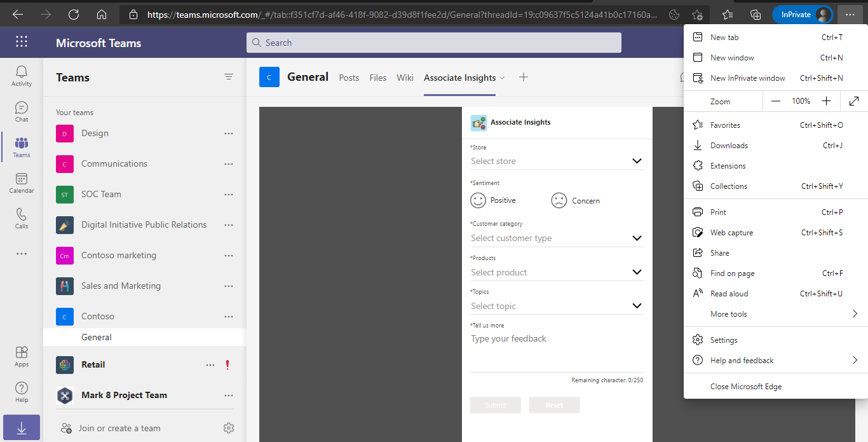Viewport: 868px width, 442px height.
Task: Open the Calls phone icon
Action: [x=22, y=218]
